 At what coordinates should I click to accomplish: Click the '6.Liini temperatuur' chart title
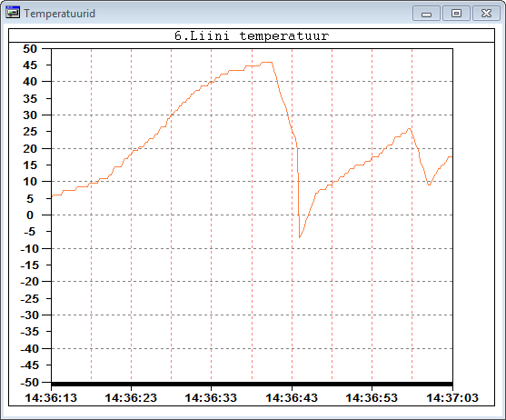252,35
